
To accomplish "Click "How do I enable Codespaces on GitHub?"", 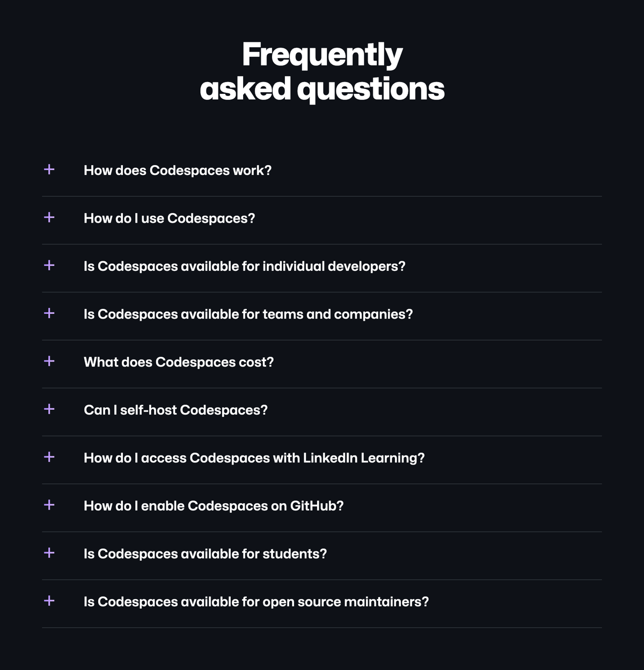I will (214, 505).
